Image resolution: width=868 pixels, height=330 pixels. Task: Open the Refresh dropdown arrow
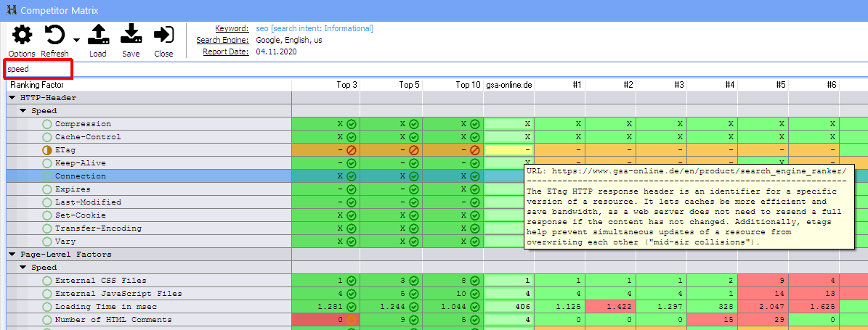click(76, 39)
